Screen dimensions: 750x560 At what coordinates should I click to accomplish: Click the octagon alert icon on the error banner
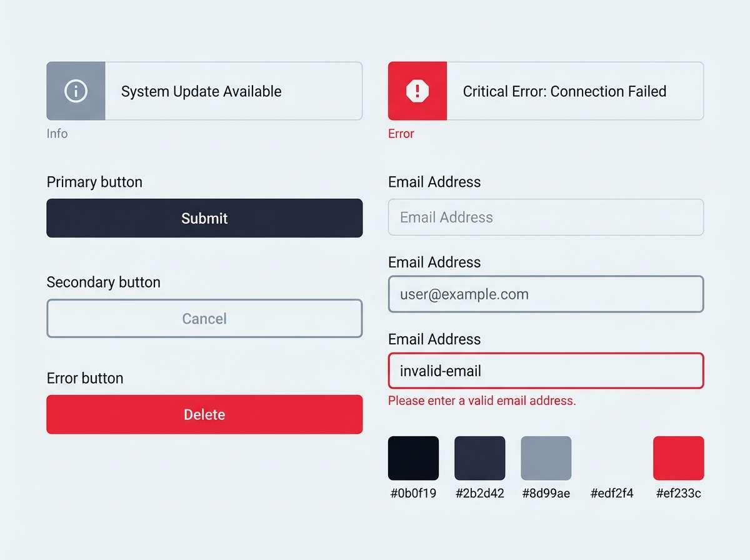[x=417, y=91]
